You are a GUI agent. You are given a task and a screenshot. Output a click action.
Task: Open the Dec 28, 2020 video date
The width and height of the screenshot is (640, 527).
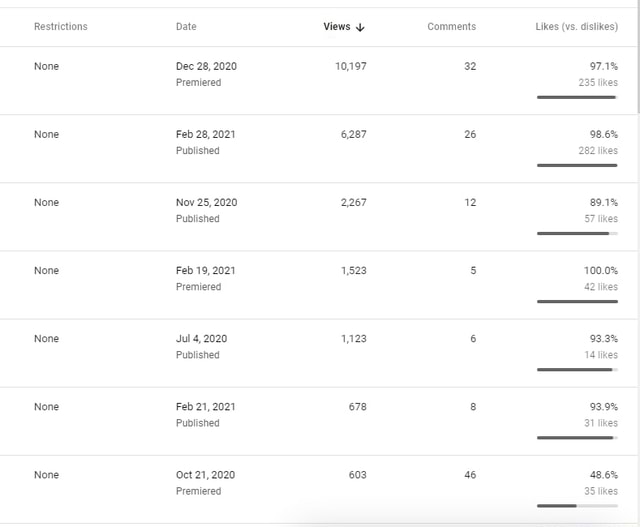(206, 66)
